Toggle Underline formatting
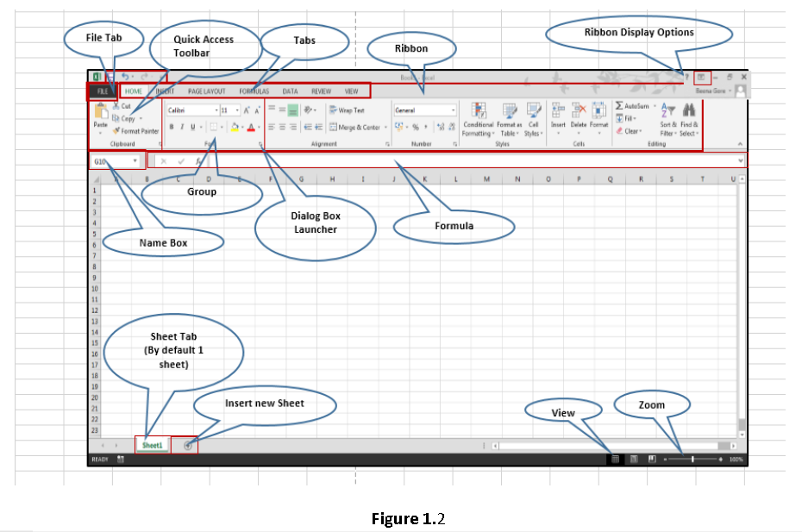This screenshot has height=532, width=802. click(193, 127)
